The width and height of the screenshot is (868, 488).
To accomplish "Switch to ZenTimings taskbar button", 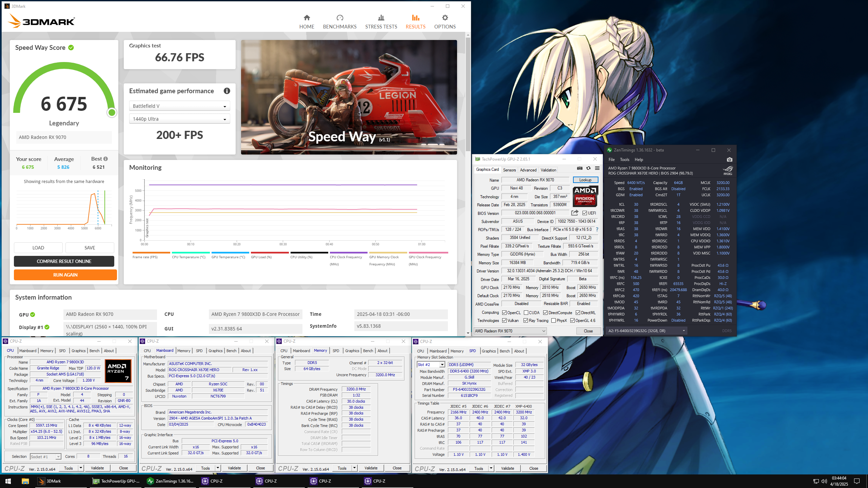I will (170, 481).
